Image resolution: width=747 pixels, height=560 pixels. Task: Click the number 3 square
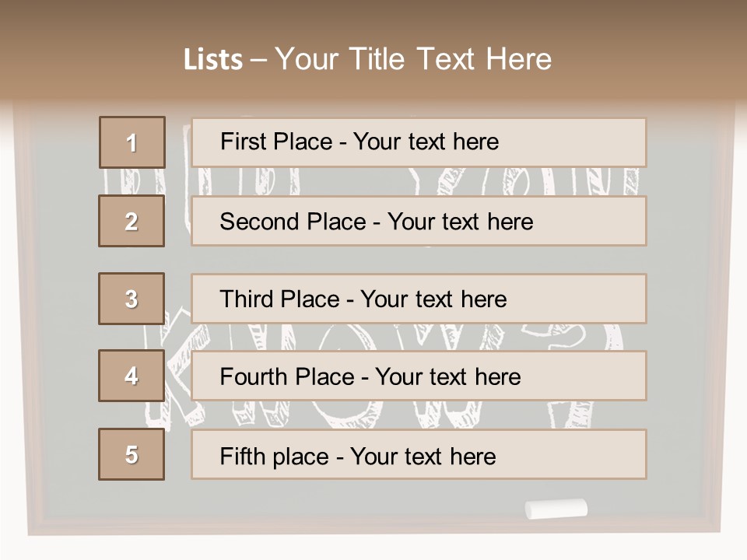pyautogui.click(x=132, y=299)
